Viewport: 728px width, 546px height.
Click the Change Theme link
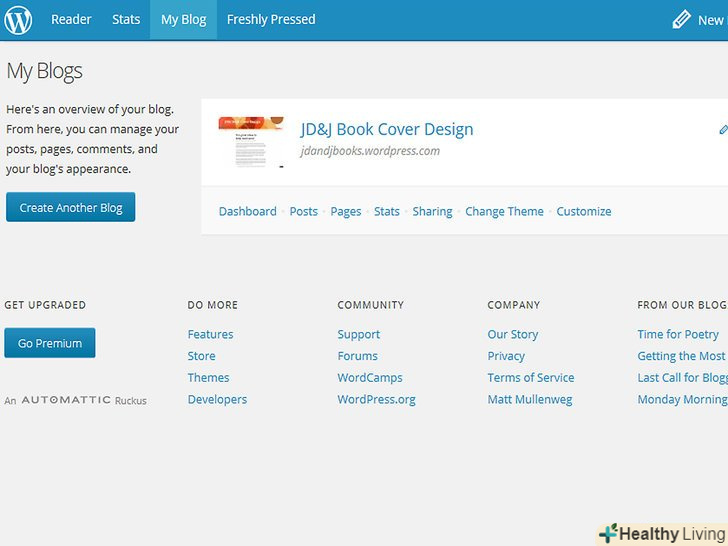504,211
